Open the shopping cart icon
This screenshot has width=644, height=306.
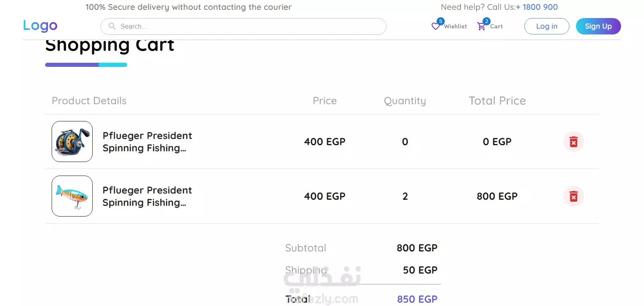pos(481,26)
